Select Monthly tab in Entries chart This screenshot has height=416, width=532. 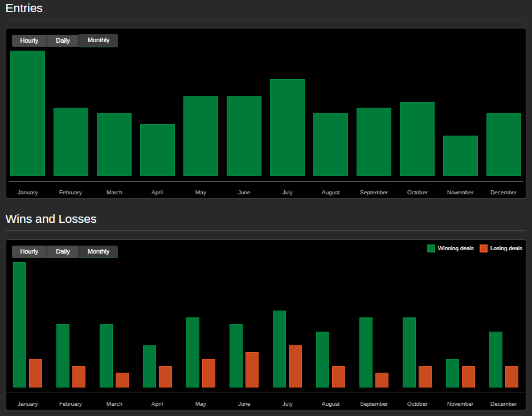click(x=99, y=40)
